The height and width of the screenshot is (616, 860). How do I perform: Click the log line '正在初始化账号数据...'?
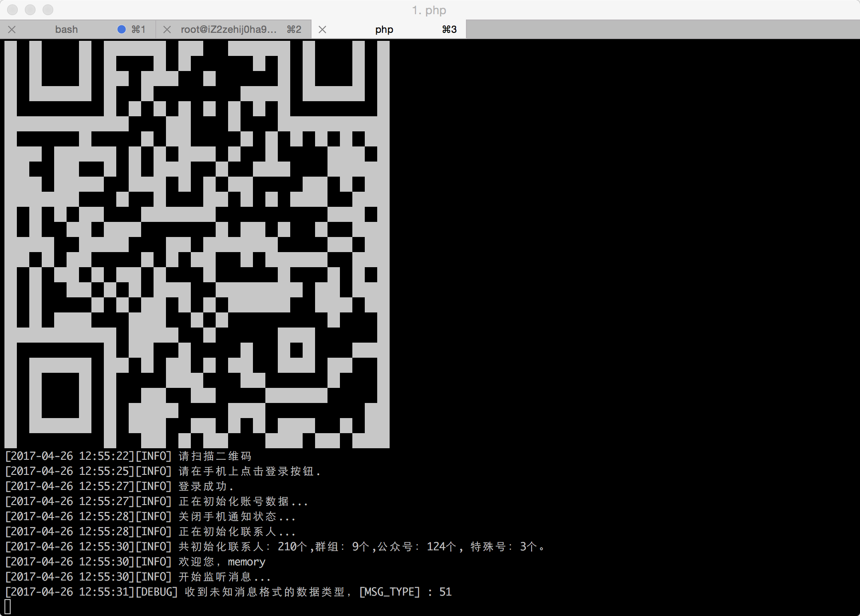pos(157,501)
